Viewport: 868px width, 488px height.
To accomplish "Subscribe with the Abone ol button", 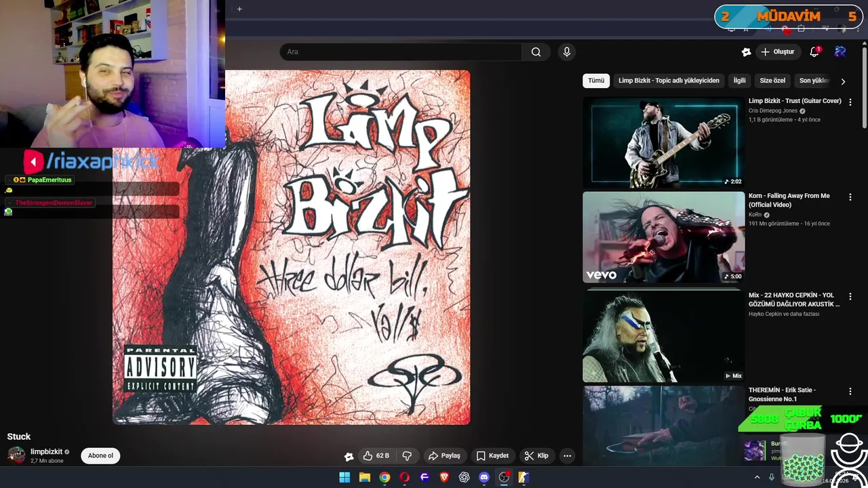I will click(x=100, y=455).
